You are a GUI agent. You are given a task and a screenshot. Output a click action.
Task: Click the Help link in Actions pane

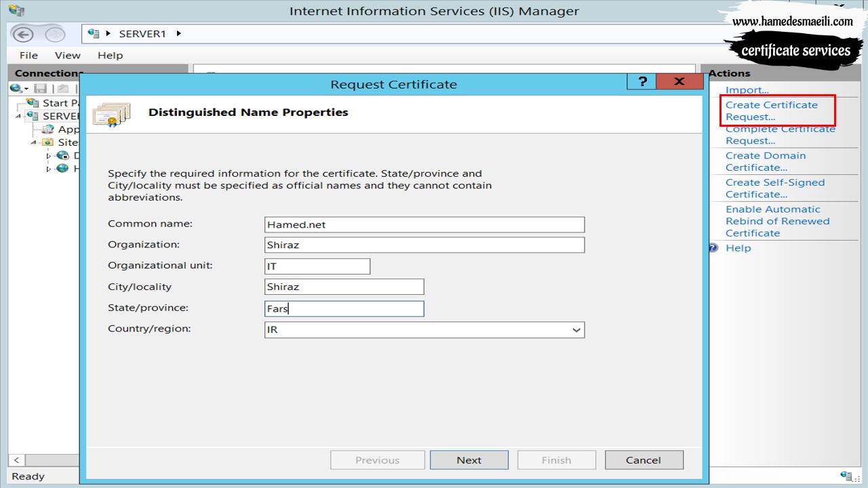(x=738, y=248)
